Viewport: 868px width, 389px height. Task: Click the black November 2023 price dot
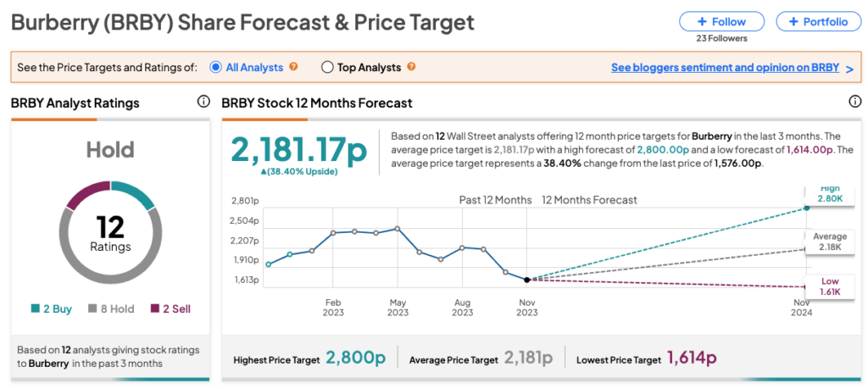pyautogui.click(x=527, y=280)
